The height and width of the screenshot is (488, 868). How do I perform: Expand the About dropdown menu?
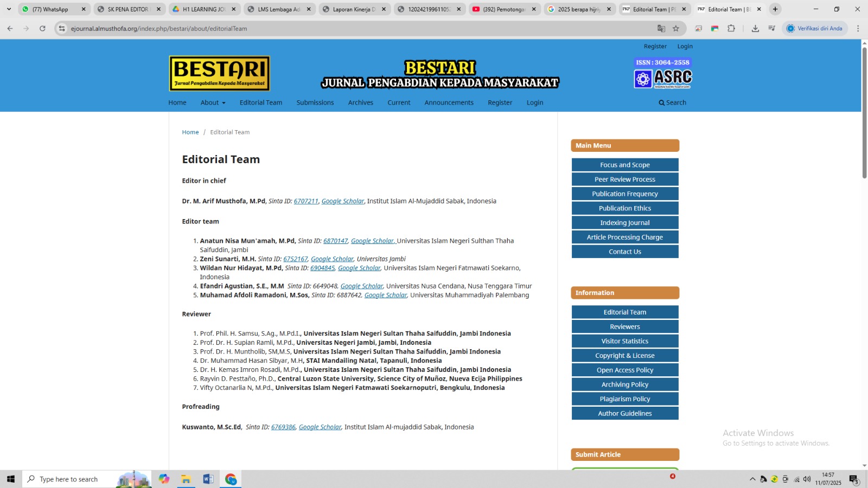(x=213, y=102)
